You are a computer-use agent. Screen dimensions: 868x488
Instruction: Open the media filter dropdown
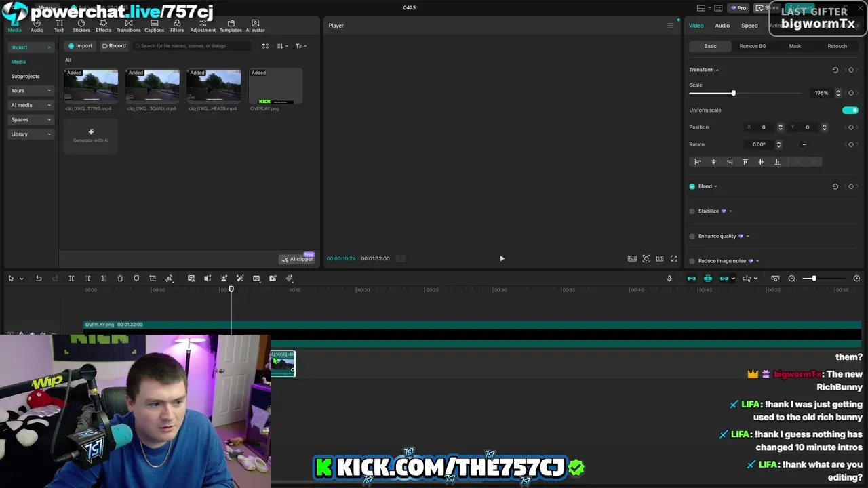pos(301,46)
